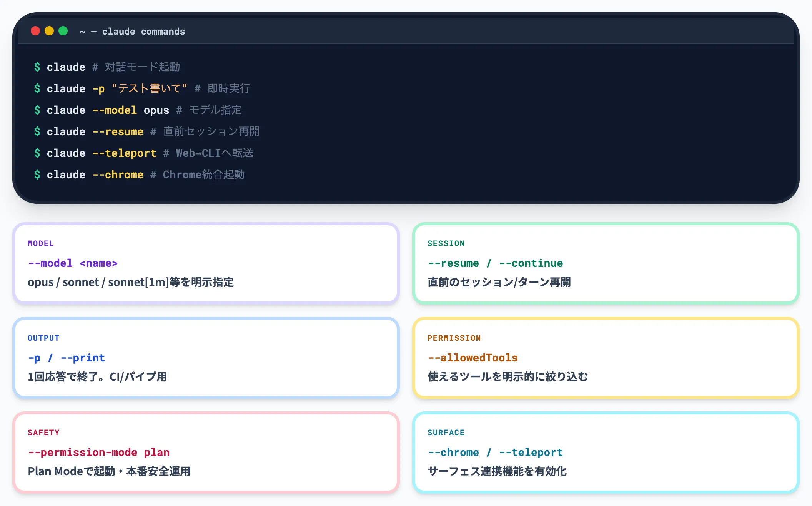Click the --resume flag in the terminal
This screenshot has height=506, width=812.
coord(118,131)
